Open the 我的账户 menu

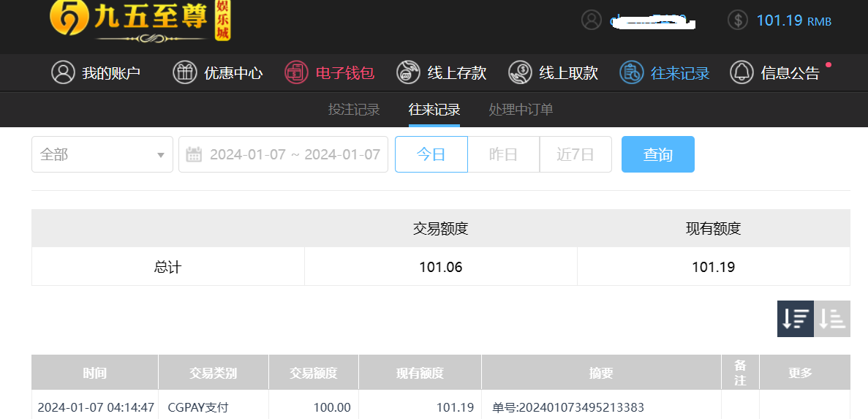click(97, 72)
